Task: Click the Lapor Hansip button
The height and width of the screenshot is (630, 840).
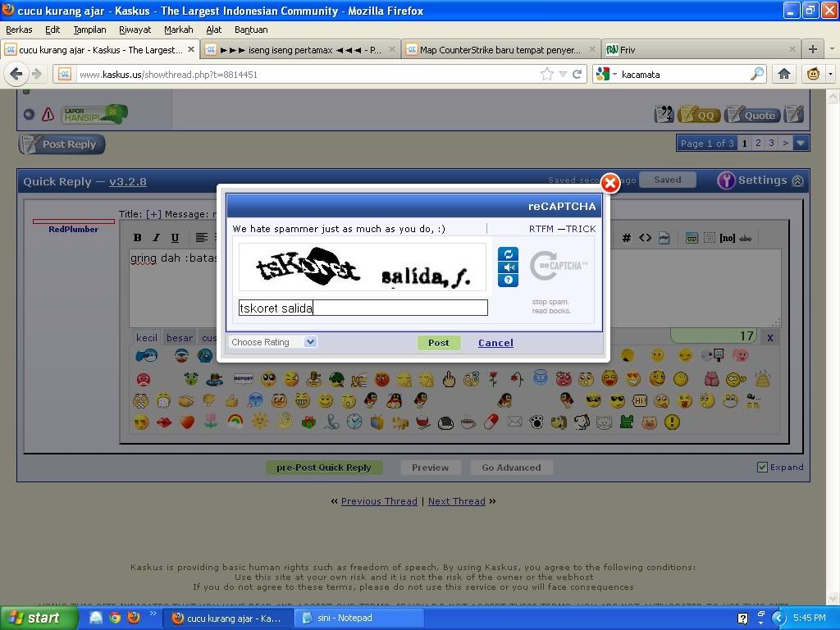Action: pyautogui.click(x=94, y=114)
